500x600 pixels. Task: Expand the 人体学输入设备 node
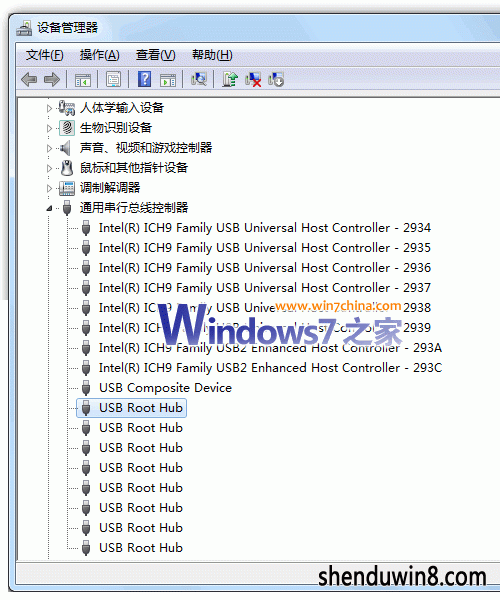pos(49,108)
